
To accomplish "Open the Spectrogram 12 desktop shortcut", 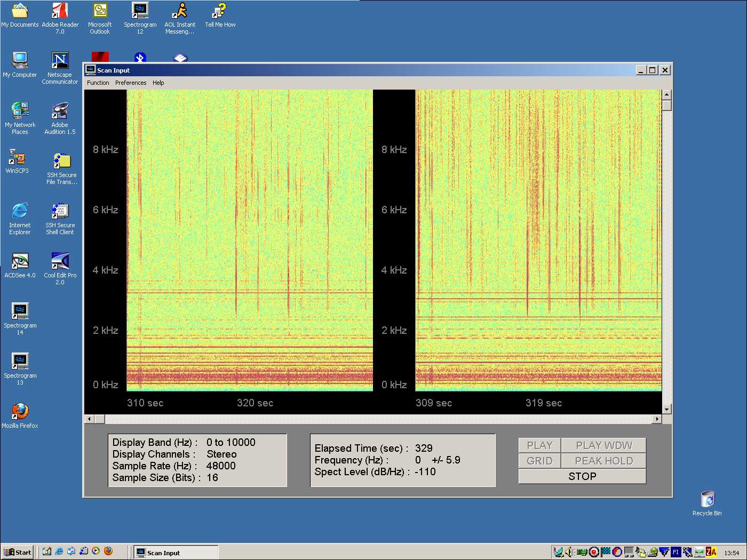I will tap(140, 18).
